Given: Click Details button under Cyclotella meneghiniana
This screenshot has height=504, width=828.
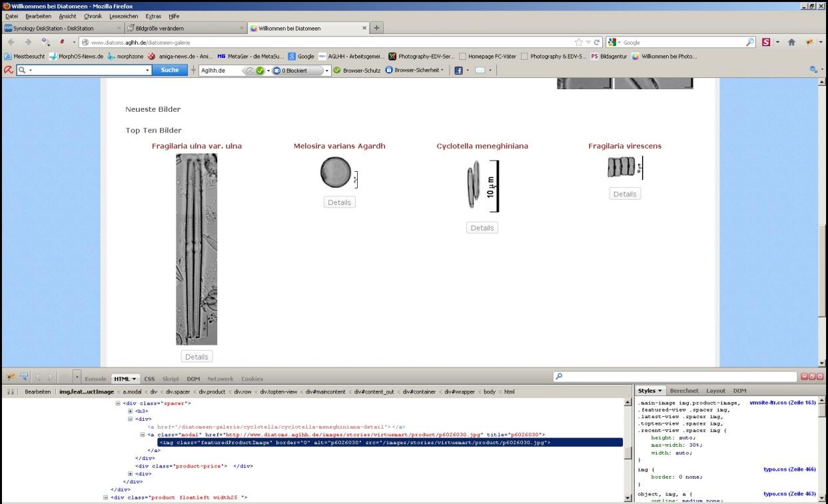Looking at the screenshot, I should click(x=482, y=228).
